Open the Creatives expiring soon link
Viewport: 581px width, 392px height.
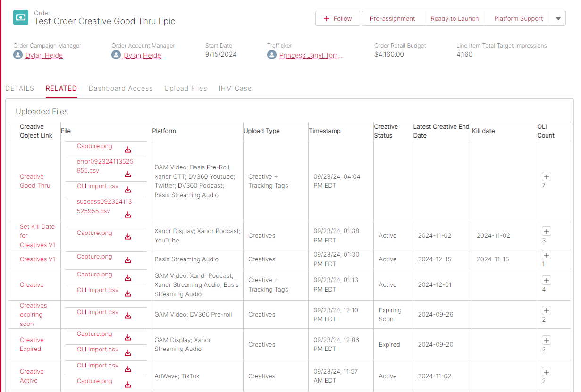33,315
